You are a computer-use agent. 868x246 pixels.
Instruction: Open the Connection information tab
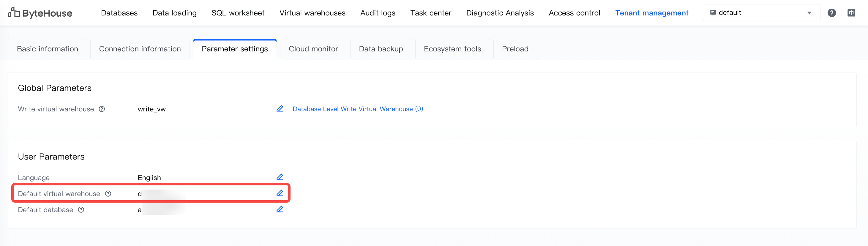click(140, 49)
